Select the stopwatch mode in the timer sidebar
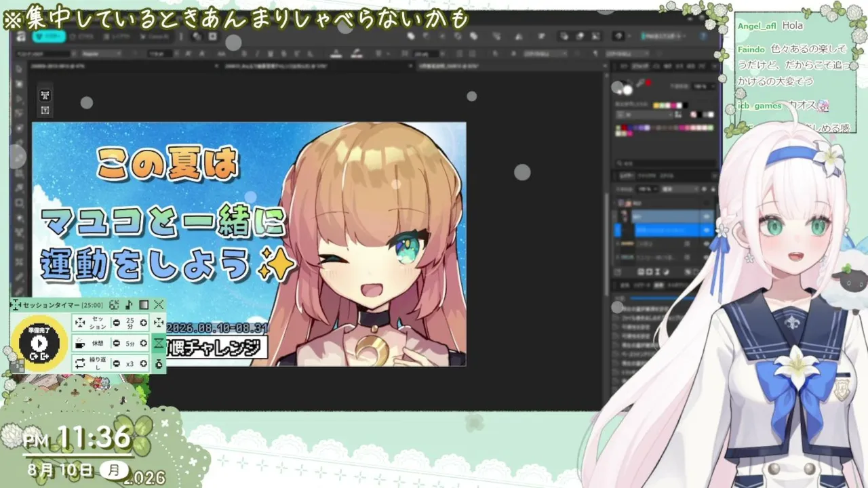The height and width of the screenshot is (488, 868). 159,364
